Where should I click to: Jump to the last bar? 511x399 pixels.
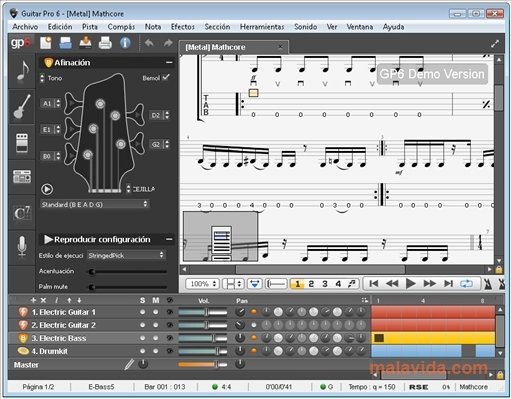pos(448,284)
